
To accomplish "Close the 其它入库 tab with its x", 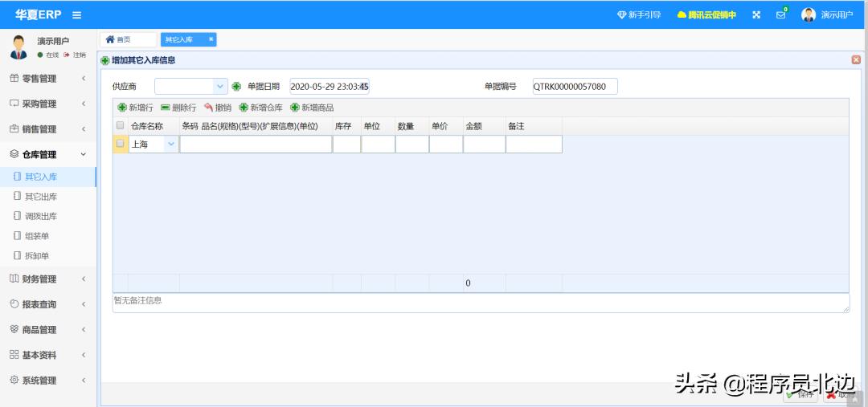I will point(211,39).
